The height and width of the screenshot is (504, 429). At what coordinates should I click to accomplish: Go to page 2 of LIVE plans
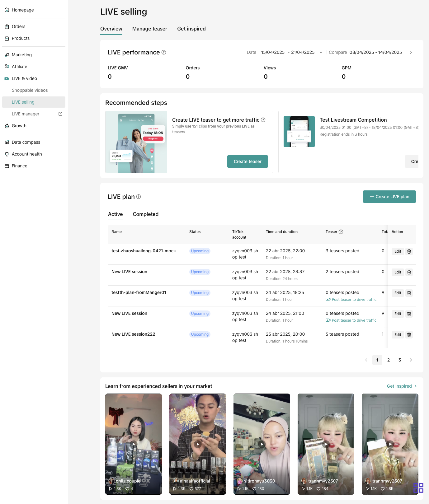(389, 360)
